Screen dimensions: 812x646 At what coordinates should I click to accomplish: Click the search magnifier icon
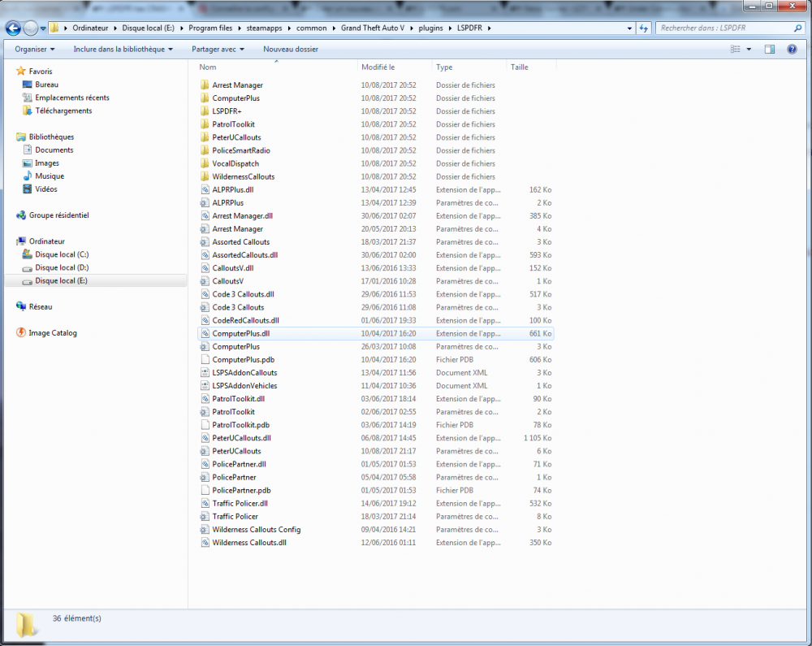[797, 28]
